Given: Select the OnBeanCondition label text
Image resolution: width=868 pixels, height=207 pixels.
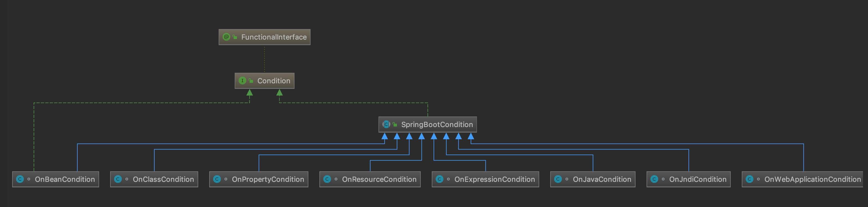Looking at the screenshot, I should click(65, 179).
